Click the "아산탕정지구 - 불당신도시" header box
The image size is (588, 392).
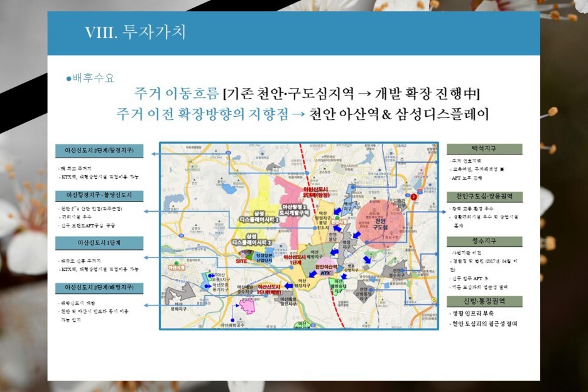coord(99,195)
